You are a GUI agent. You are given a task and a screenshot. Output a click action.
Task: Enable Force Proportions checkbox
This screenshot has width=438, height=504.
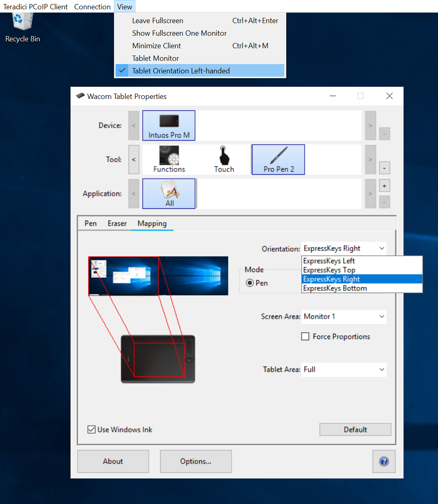click(x=305, y=337)
